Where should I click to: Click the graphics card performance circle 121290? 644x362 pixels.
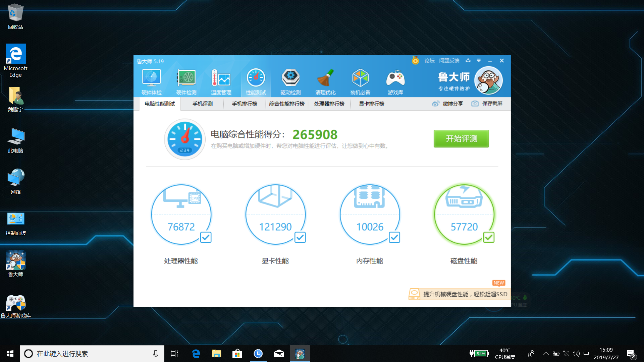pyautogui.click(x=275, y=215)
